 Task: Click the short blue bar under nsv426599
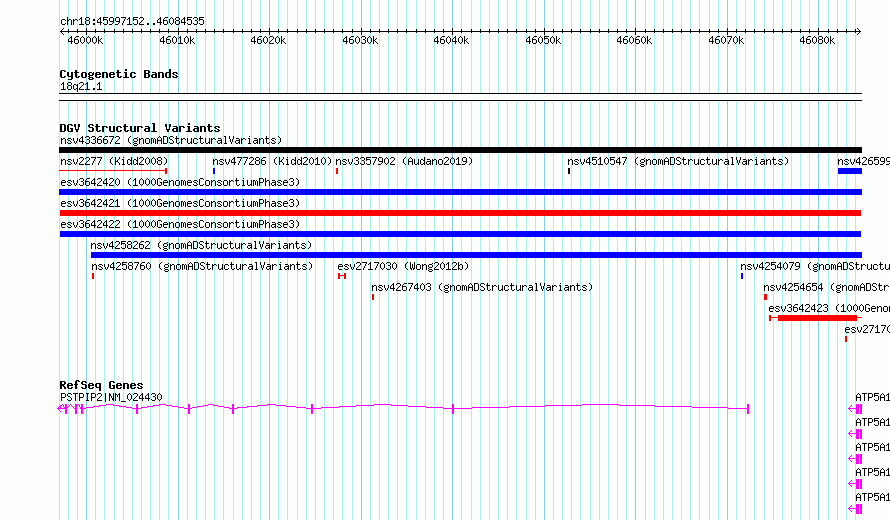point(850,171)
